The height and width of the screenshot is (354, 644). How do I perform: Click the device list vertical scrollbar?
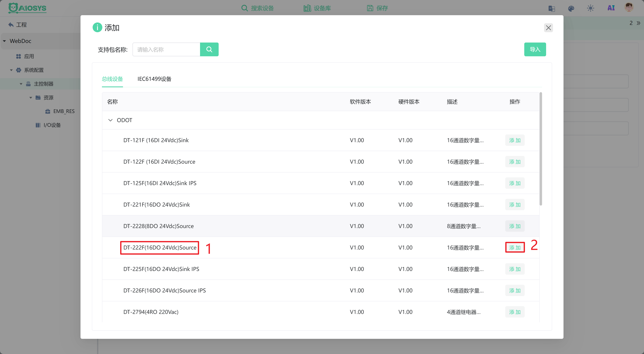pyautogui.click(x=541, y=149)
